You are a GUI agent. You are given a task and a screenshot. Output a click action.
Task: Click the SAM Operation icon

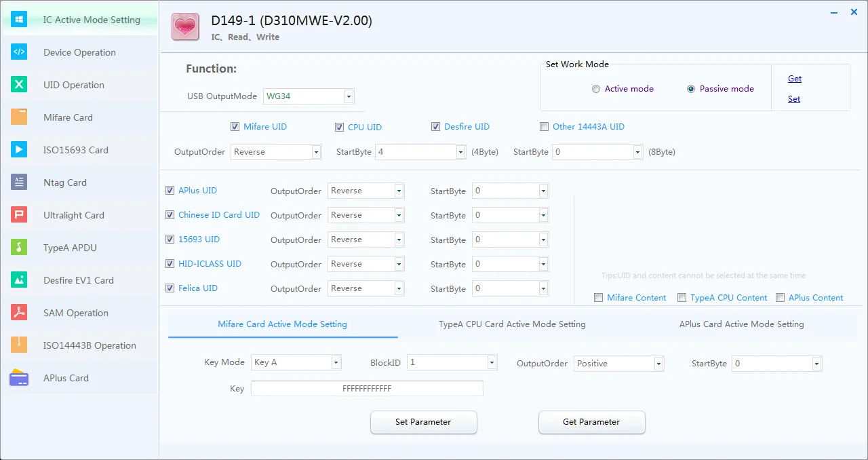coord(19,313)
